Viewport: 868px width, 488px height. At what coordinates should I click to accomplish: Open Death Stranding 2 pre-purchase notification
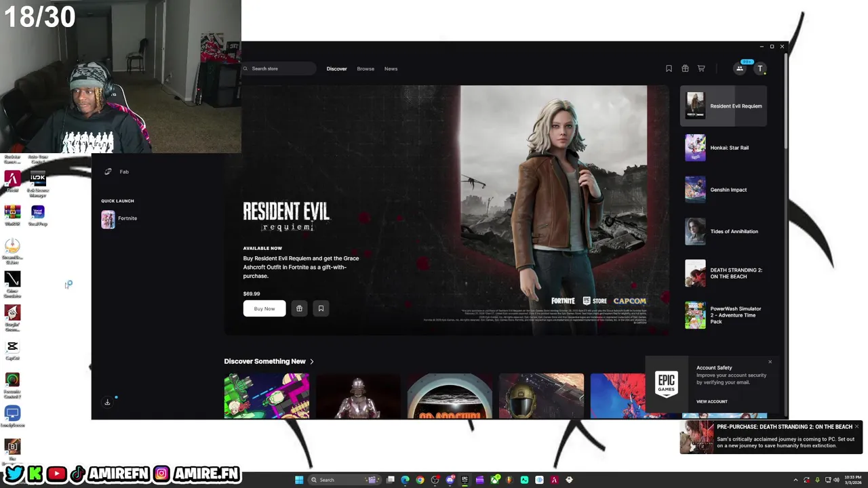[x=771, y=436]
